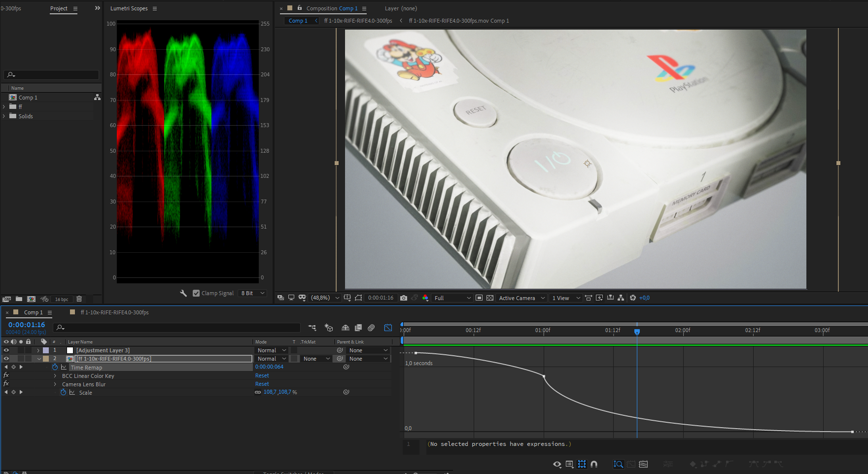Open Lumetri Scopes wrench settings
The width and height of the screenshot is (868, 474).
coord(183,293)
